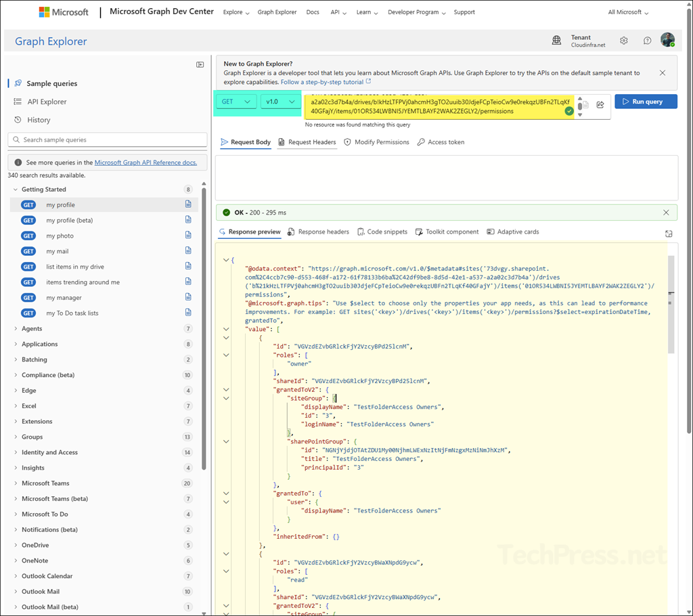This screenshot has width=693, height=616.
Task: Switch to Request Headers tab
Action: click(x=307, y=142)
